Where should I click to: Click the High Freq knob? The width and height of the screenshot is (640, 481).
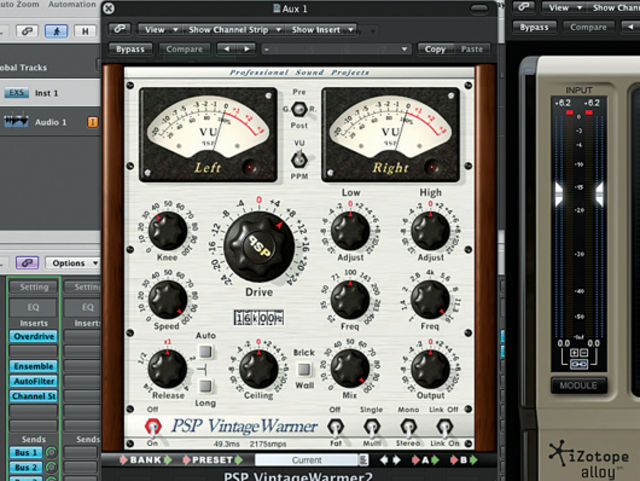click(430, 299)
